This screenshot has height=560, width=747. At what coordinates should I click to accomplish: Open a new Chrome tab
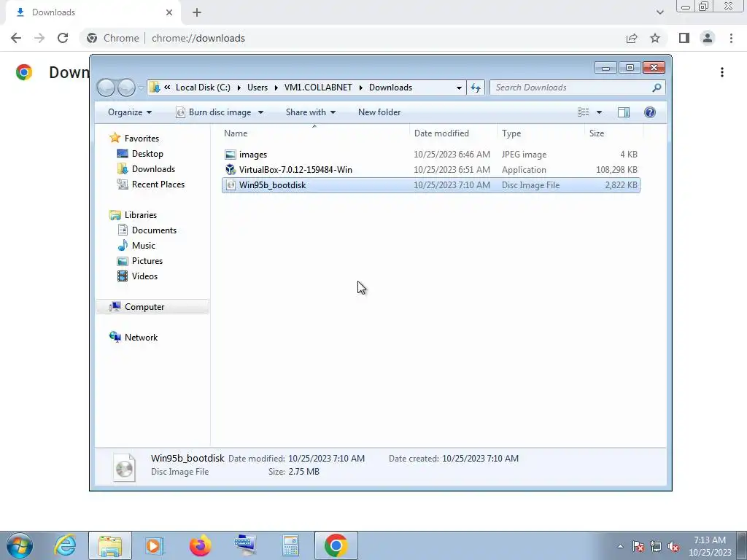point(197,12)
